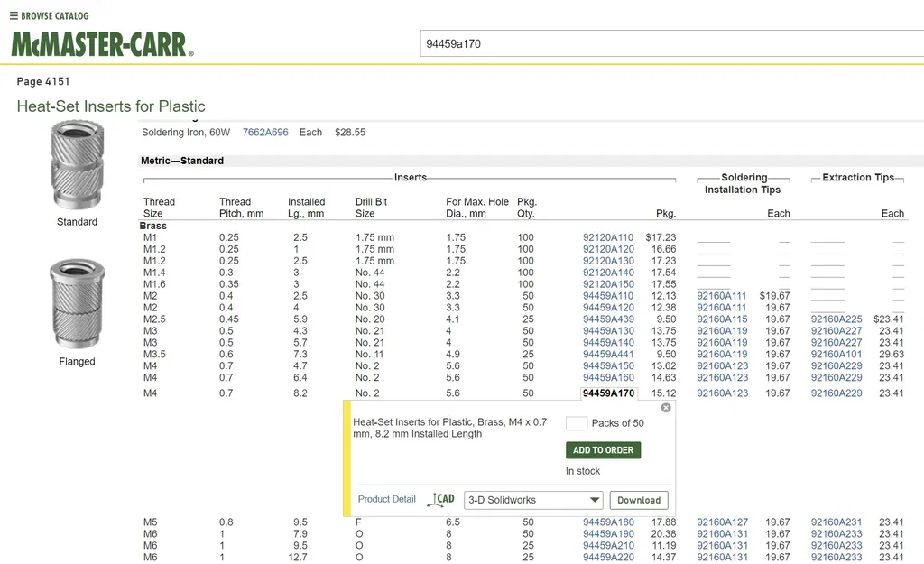The width and height of the screenshot is (924, 564).
Task: Click the popup description about M4 x 0.7
Action: [x=449, y=428]
